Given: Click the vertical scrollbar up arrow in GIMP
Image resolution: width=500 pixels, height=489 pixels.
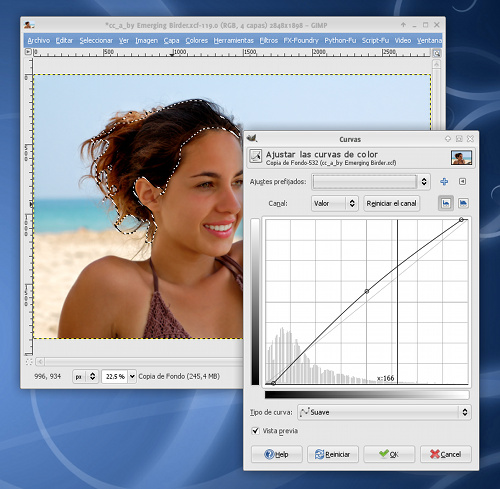Looking at the screenshot, I should (436, 64).
